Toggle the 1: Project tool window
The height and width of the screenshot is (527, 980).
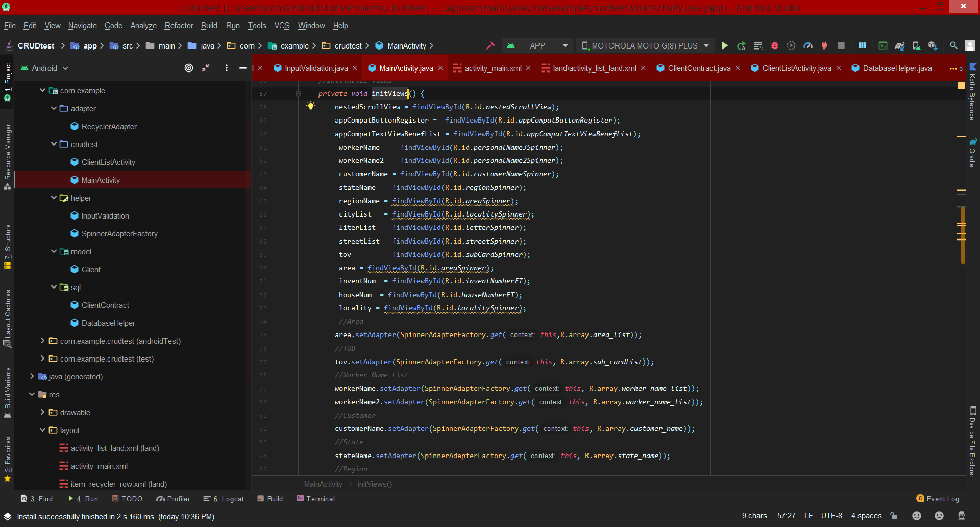point(8,82)
